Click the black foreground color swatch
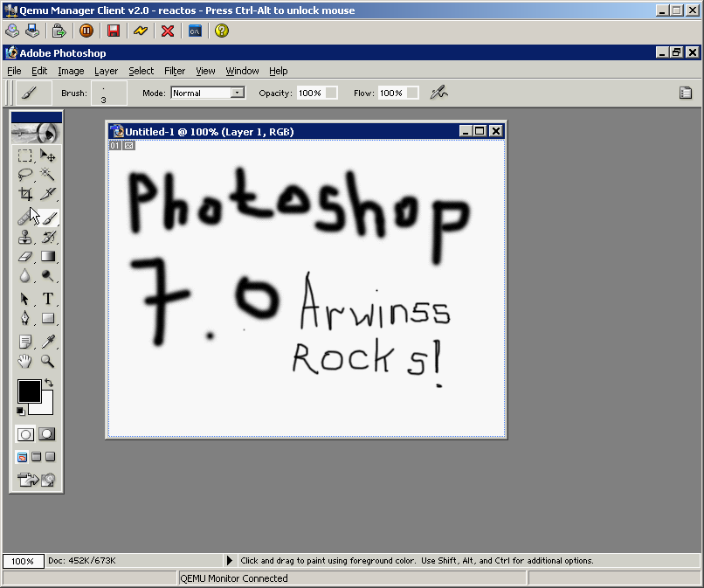This screenshot has height=588, width=704. pos(29,391)
